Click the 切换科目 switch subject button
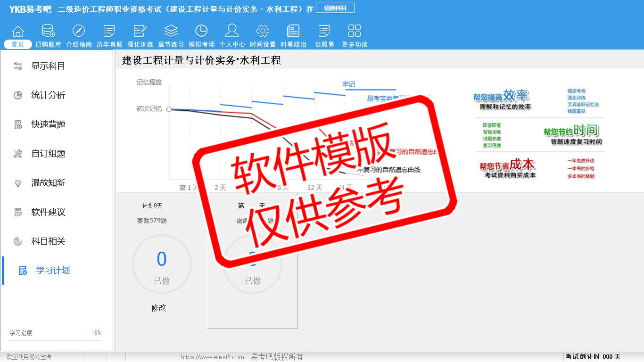The width and height of the screenshot is (644, 362). coord(335,8)
